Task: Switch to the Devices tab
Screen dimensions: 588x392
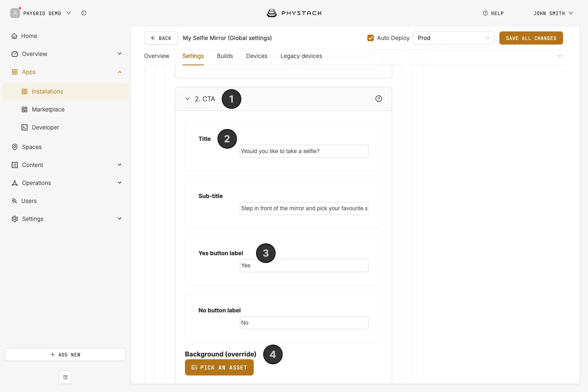Action: point(257,56)
